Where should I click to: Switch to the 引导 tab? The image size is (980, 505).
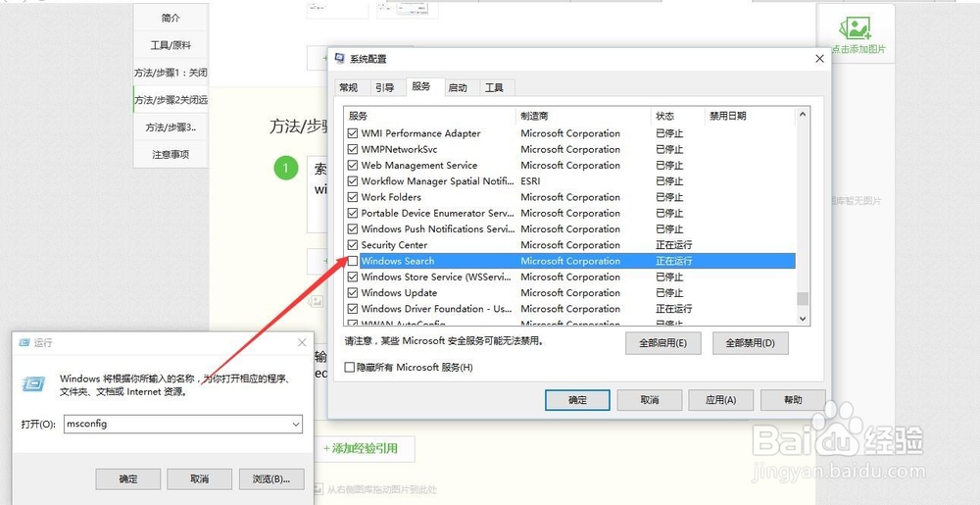pyautogui.click(x=385, y=87)
